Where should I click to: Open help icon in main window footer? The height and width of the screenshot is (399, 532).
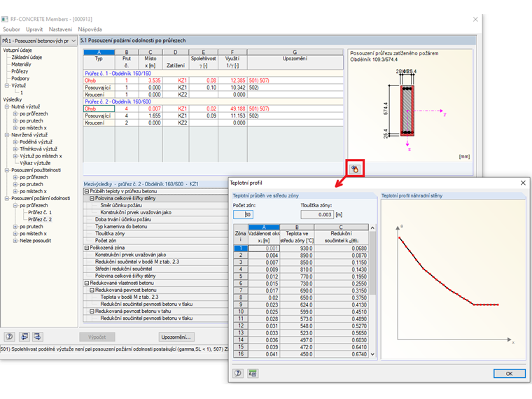tap(9, 337)
